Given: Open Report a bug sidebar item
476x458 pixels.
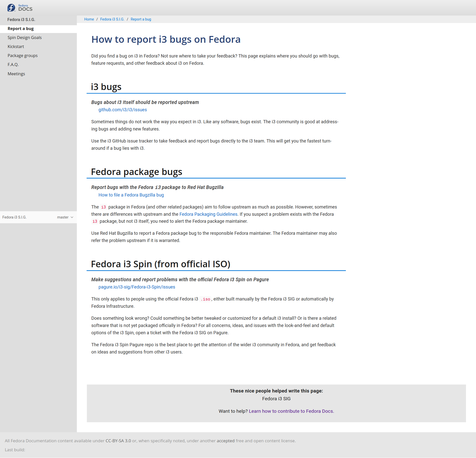Looking at the screenshot, I should tap(21, 28).
